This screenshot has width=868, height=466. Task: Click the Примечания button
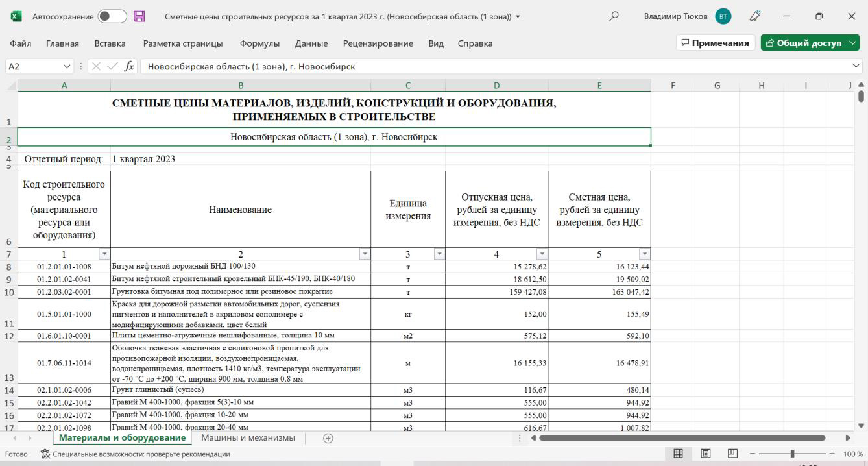pyautogui.click(x=716, y=43)
